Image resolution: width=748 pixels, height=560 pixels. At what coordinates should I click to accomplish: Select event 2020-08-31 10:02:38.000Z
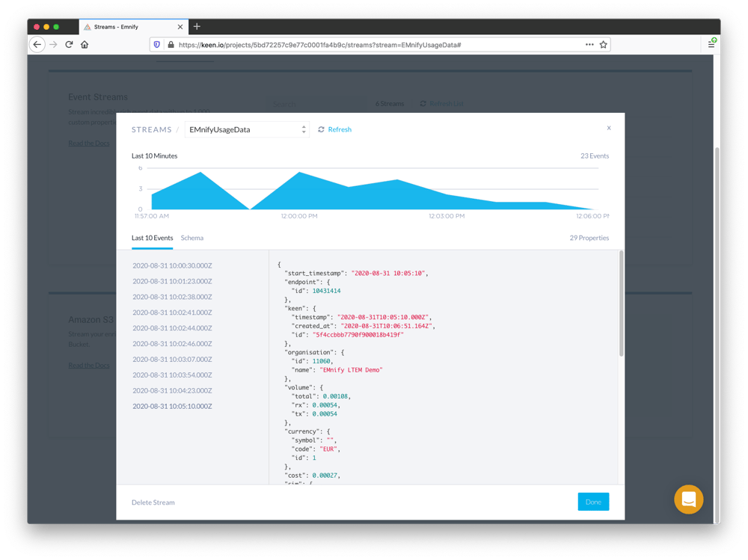(172, 297)
